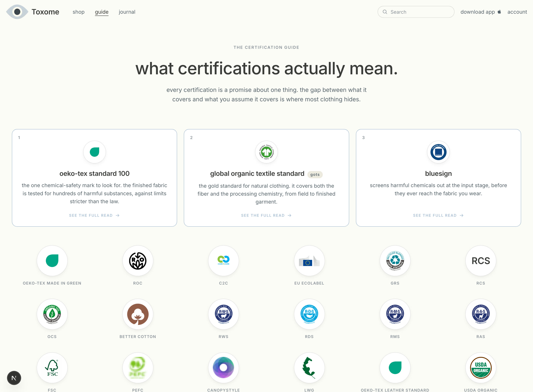Open the LWG leather icon
Viewport: 533px width, 392px height.
(309, 368)
